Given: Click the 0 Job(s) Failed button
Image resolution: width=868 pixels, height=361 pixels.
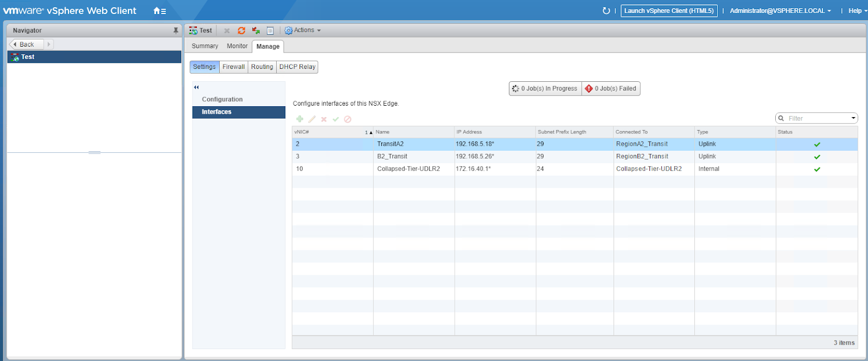Looking at the screenshot, I should pos(611,88).
